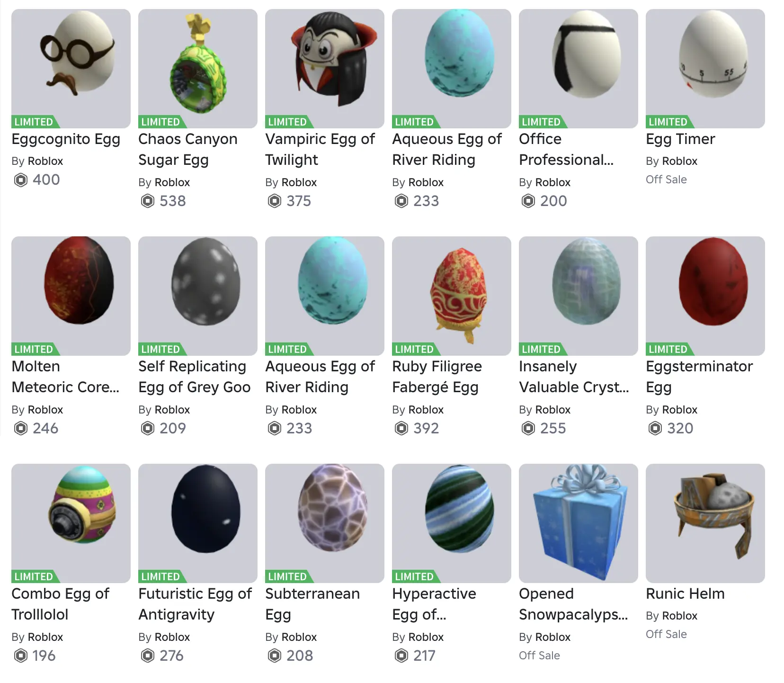
Task: Click the Chaos Canyon Sugar Egg image
Action: tap(198, 69)
